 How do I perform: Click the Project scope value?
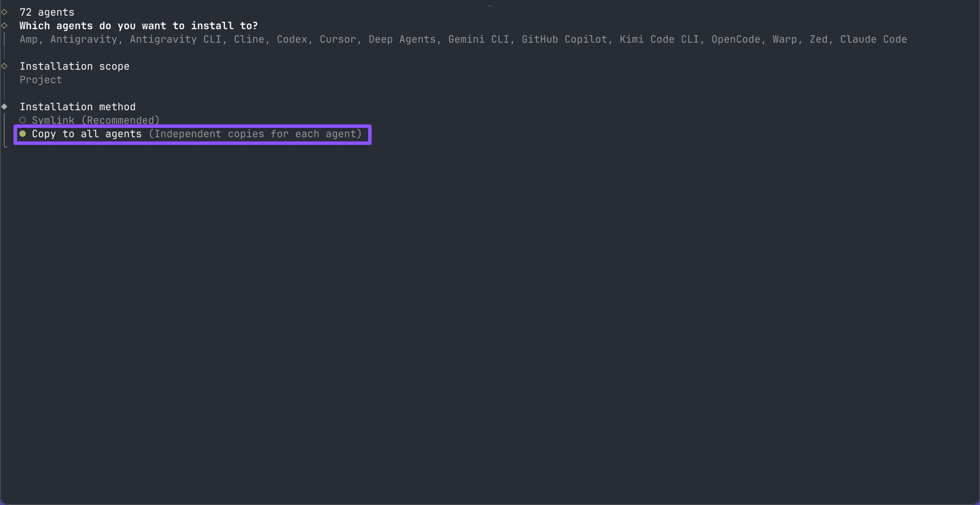(41, 80)
